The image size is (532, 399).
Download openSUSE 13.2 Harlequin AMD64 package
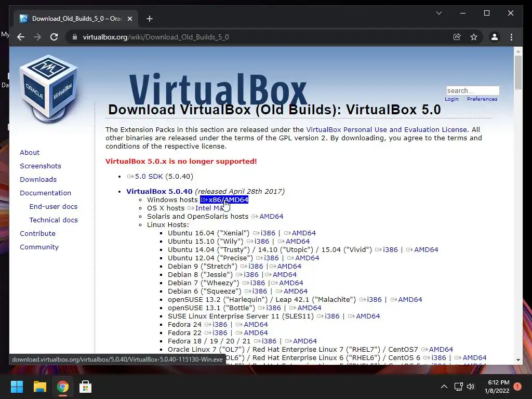pos(406,300)
